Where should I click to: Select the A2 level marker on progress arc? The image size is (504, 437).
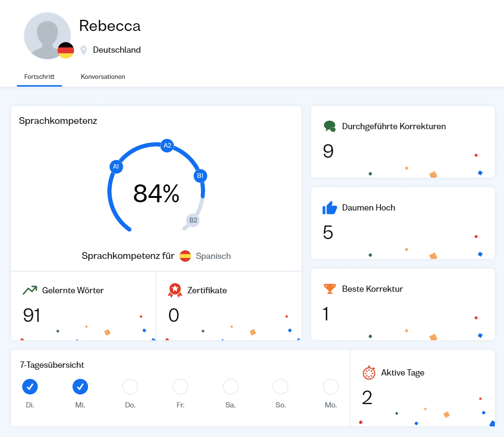coord(167,145)
